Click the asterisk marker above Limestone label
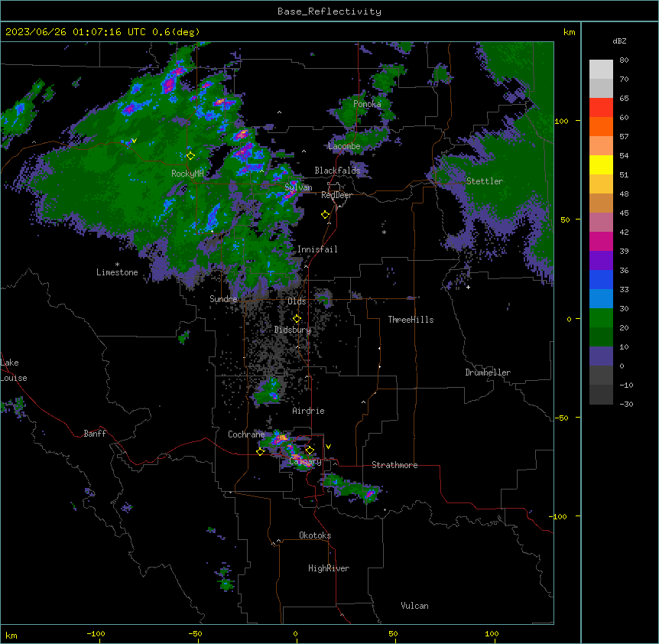 click(x=117, y=265)
